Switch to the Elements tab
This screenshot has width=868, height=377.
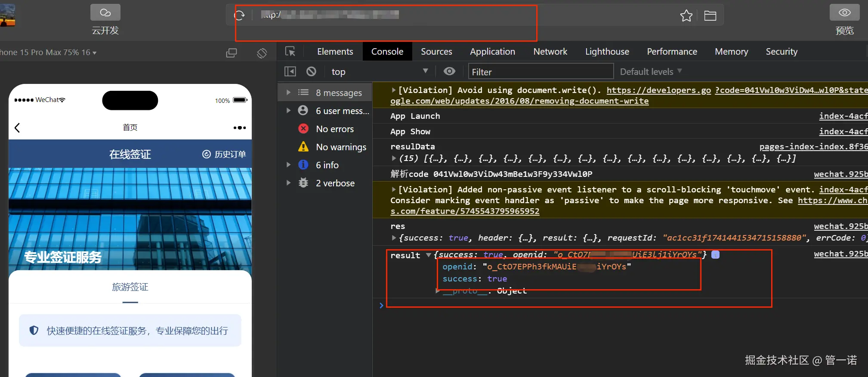click(x=335, y=52)
